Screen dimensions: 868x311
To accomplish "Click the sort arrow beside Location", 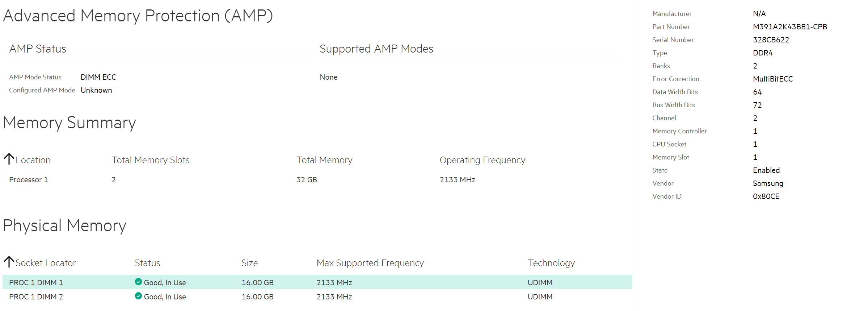I will tap(9, 159).
